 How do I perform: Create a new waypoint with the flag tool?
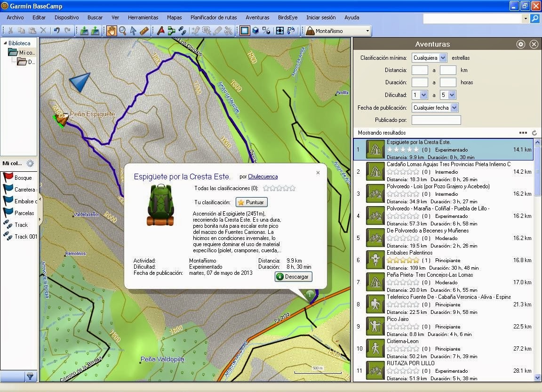click(x=160, y=30)
